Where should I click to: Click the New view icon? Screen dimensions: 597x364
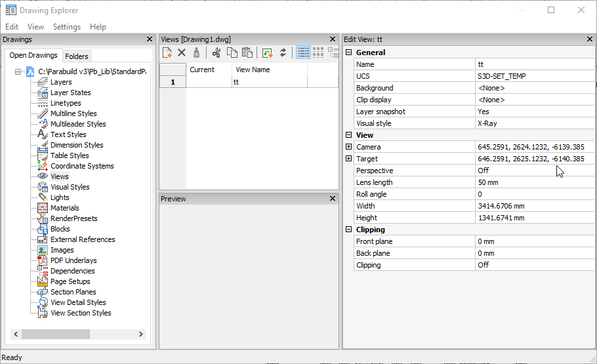[168, 52]
